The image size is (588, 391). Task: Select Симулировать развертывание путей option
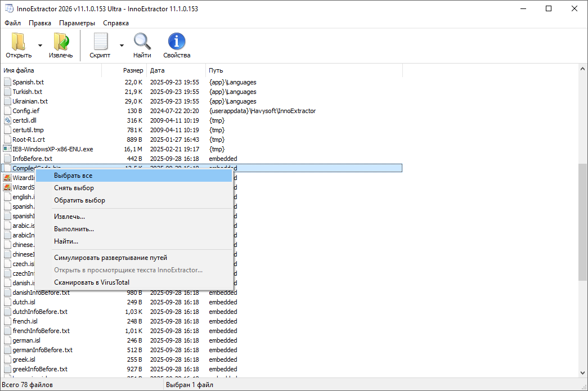pos(110,258)
